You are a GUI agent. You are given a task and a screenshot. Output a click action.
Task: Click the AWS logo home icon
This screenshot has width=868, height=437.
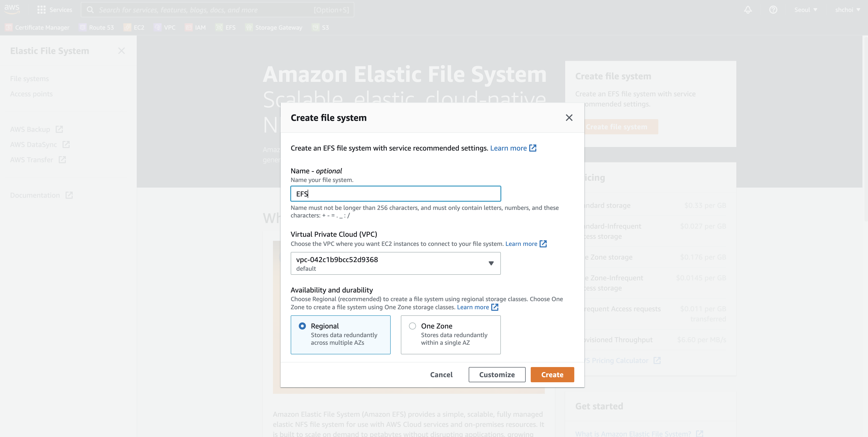tap(12, 9)
